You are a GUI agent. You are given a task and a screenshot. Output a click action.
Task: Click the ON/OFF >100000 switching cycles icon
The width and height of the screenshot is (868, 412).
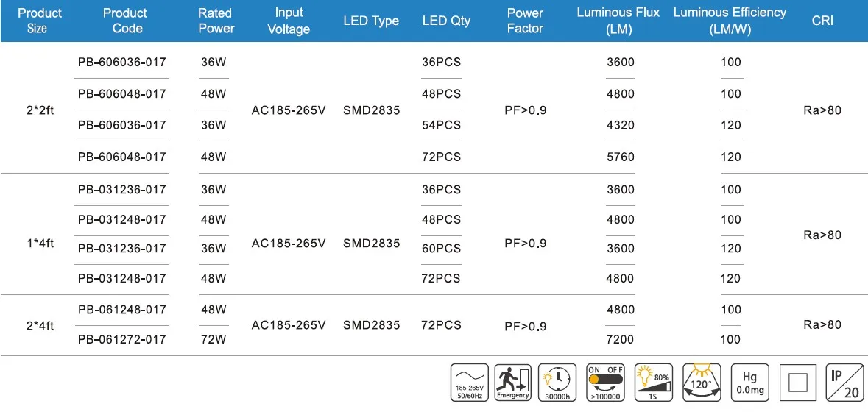coord(605,382)
